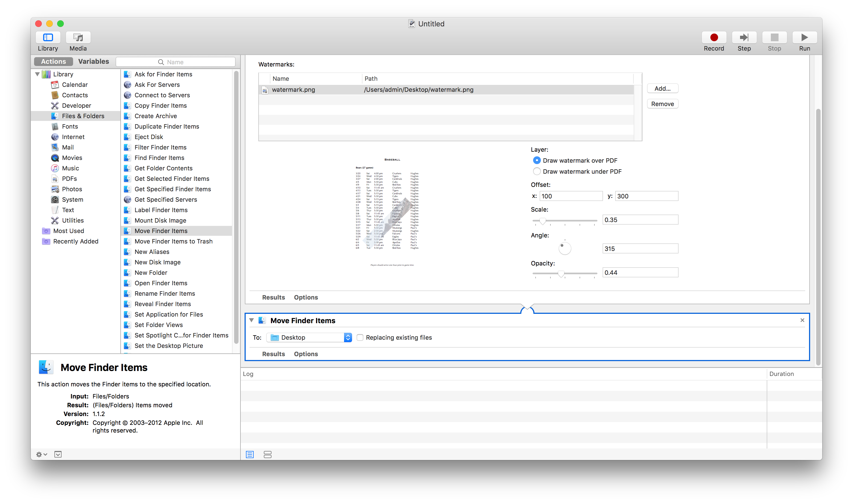Click the Opacity slider handle
The width and height of the screenshot is (853, 504).
[x=561, y=274]
